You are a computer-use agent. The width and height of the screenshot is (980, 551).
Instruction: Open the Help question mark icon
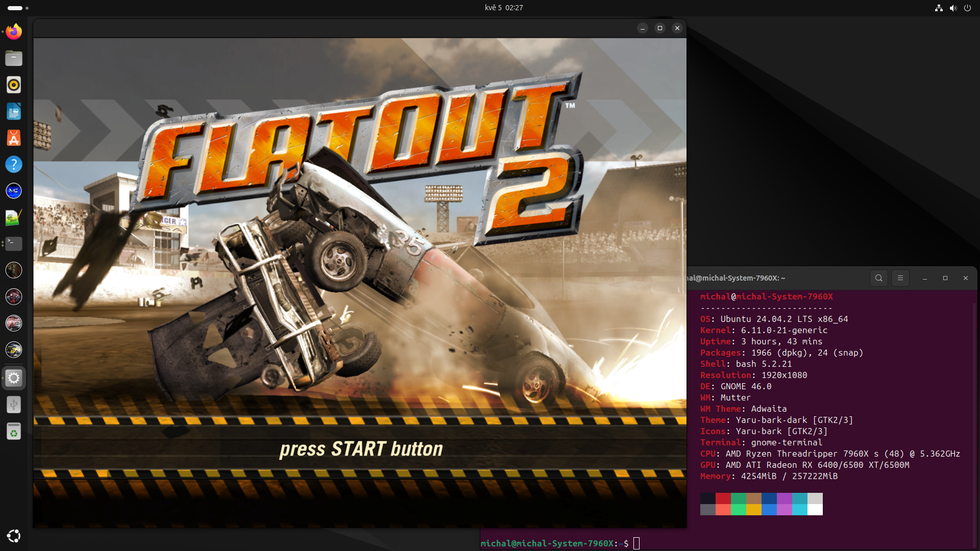point(14,164)
